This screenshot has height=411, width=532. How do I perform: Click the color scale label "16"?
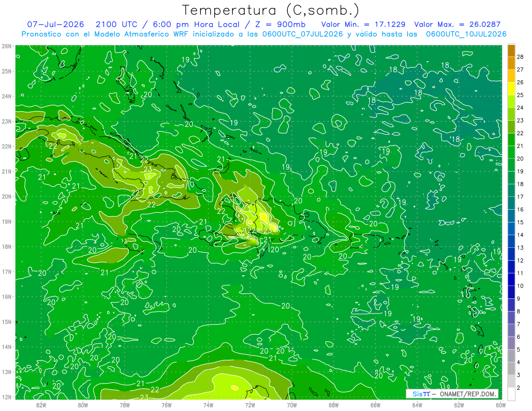tap(520, 209)
